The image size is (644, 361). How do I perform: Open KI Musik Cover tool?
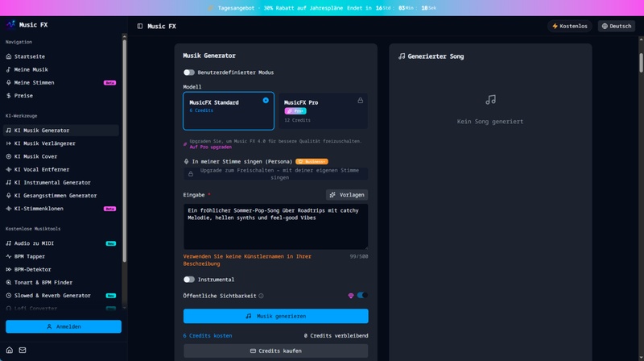click(x=61, y=156)
